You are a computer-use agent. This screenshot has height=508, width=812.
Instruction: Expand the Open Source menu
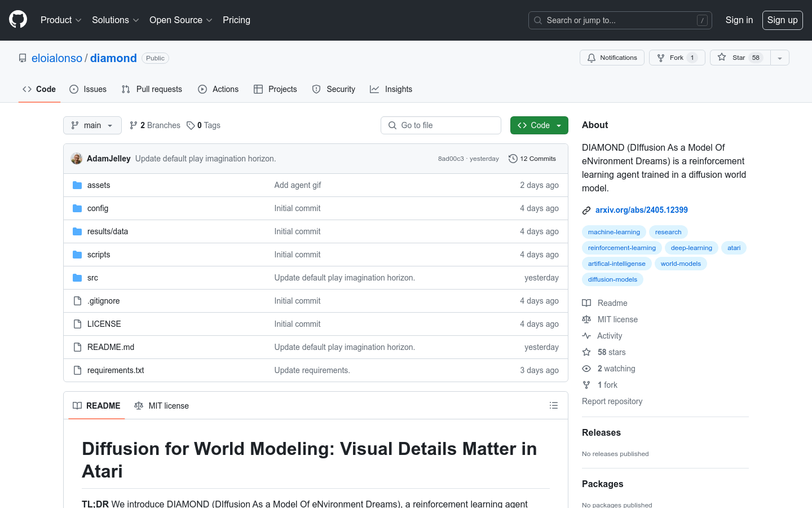[x=181, y=20]
